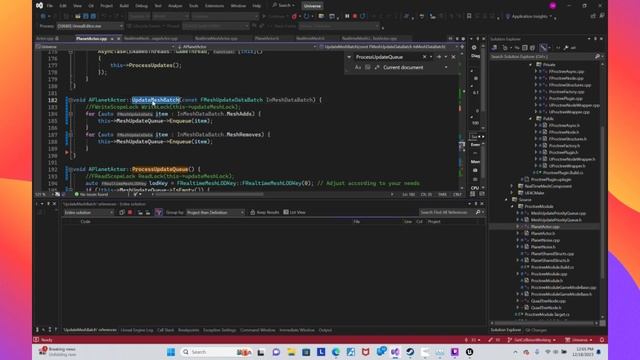Viewport: 640px width, 360px height.
Task: Collapse the Public folder in Solution Explorer
Action: point(531,118)
